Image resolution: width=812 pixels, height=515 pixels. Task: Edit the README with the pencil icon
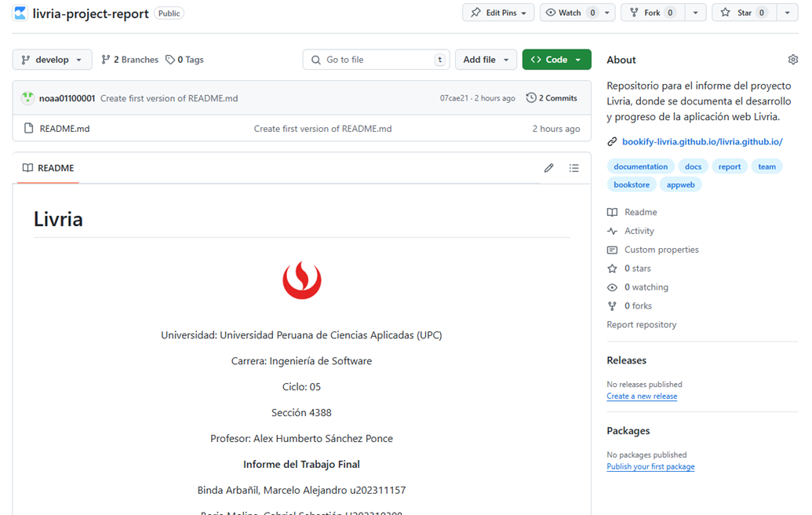click(549, 168)
